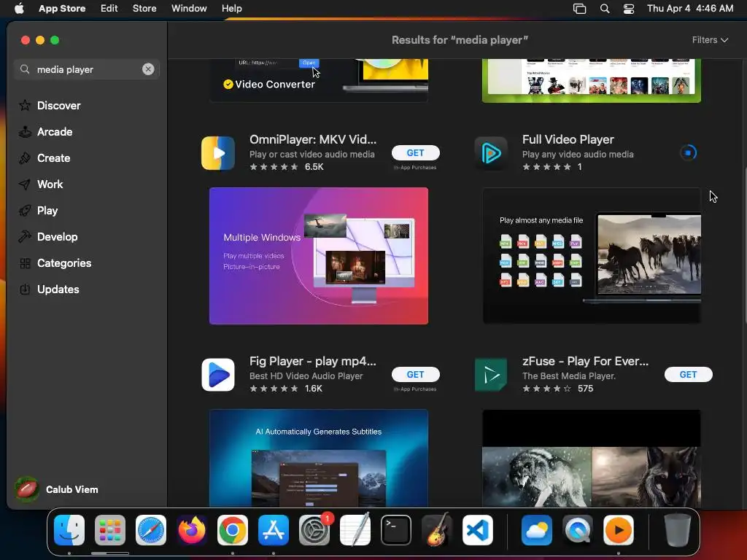Launch GarageBand from the Dock
Screen dimensions: 747x560
coord(437,530)
